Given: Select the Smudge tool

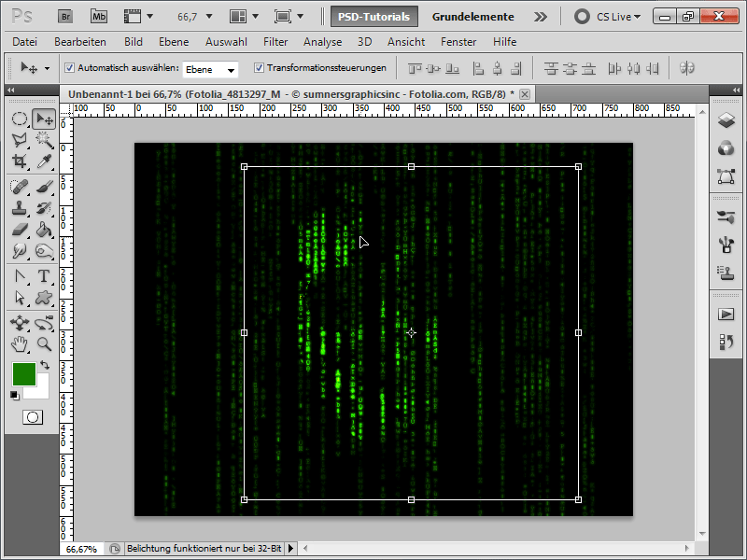Looking at the screenshot, I should (20, 250).
